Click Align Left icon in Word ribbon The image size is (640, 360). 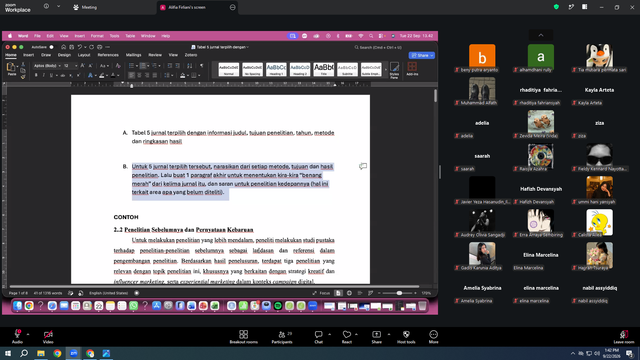pos(131,76)
